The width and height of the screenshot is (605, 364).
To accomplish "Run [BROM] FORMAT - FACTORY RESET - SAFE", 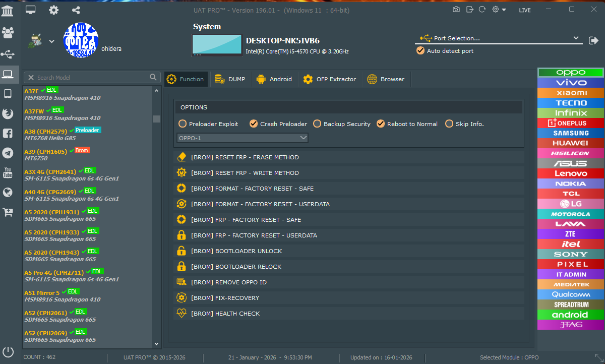I will click(x=349, y=189).
